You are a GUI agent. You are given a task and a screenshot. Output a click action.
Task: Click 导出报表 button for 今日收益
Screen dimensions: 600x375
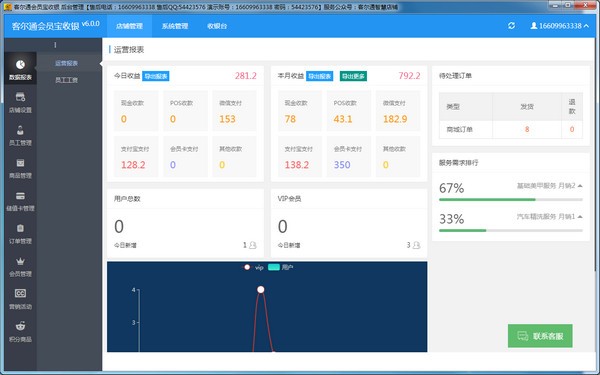156,76
